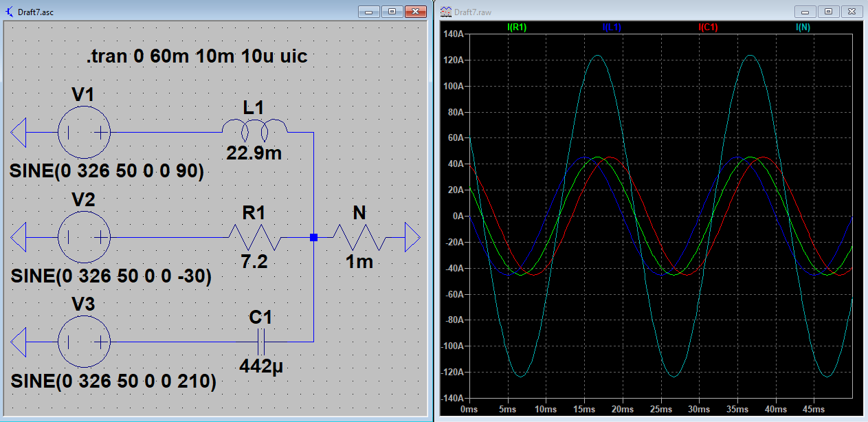Click the ground symbol left of V2
Viewport: 868px width, 422px height.
(x=20, y=237)
